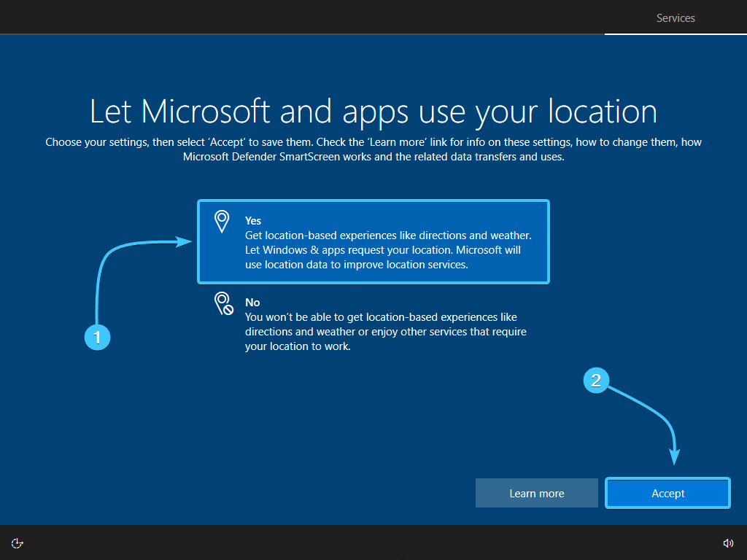747x560 pixels.
Task: Click the empty dark top bar left of Services
Action: [292, 16]
